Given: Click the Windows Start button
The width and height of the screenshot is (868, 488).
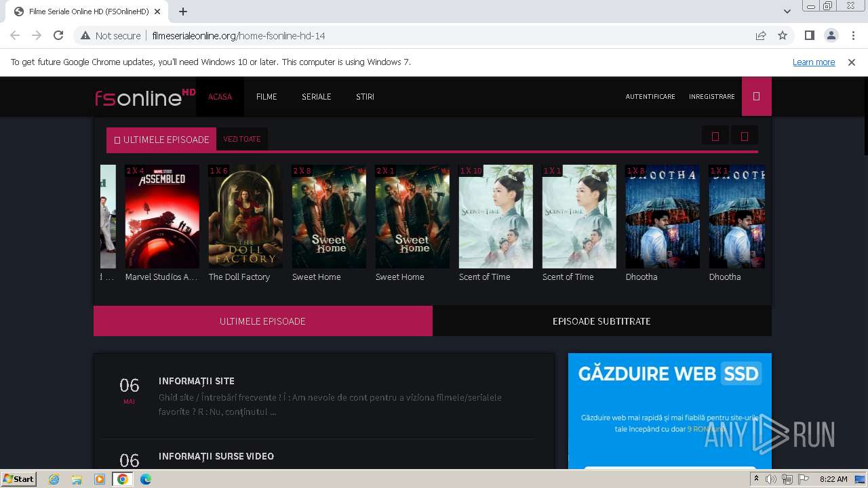Looking at the screenshot, I should [x=19, y=479].
